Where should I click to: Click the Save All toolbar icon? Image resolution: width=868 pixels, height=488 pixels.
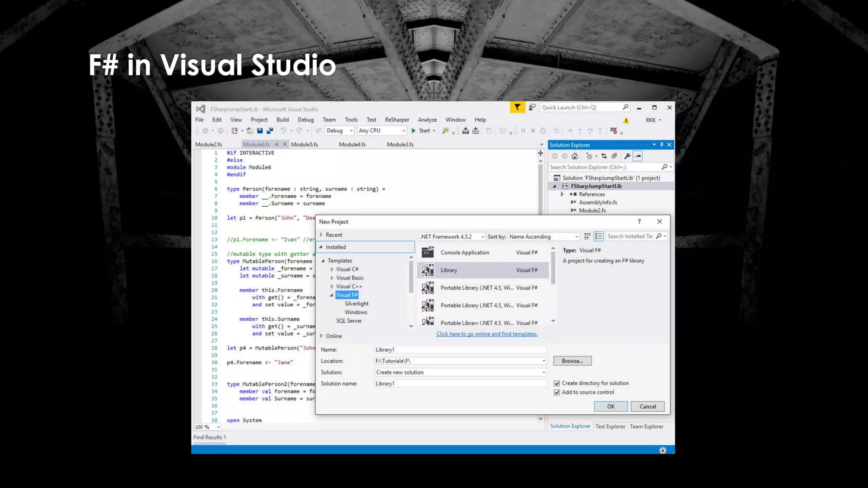(x=270, y=131)
